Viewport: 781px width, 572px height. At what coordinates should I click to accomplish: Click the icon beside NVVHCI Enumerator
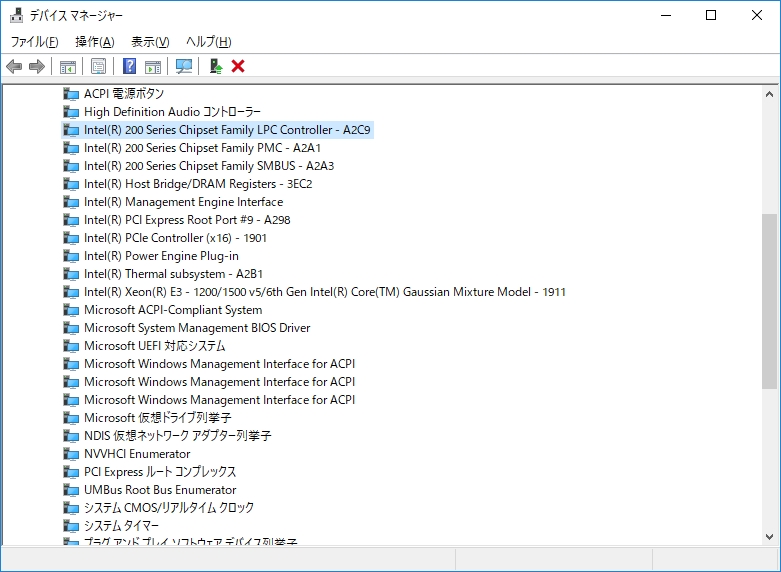[71, 453]
